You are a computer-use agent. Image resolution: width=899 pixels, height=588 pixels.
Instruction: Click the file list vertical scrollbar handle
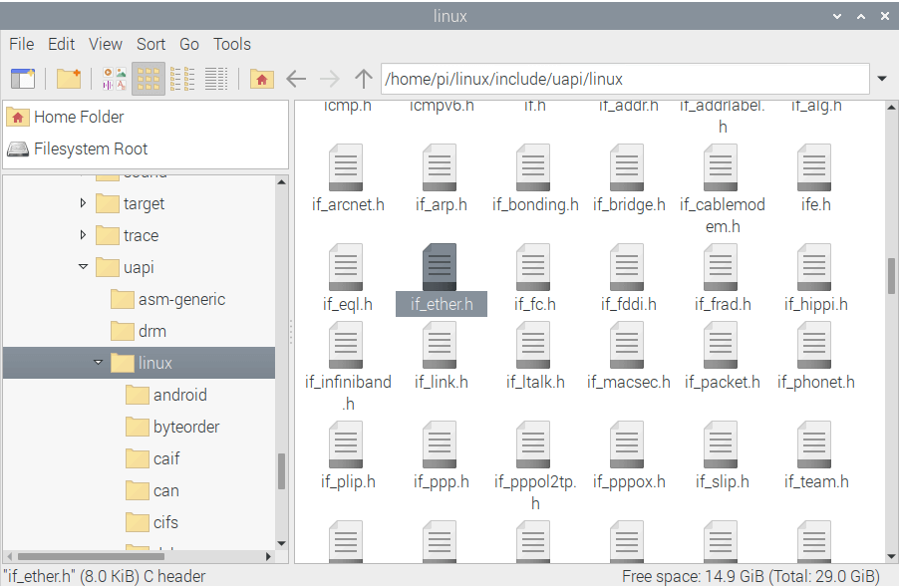[892, 276]
